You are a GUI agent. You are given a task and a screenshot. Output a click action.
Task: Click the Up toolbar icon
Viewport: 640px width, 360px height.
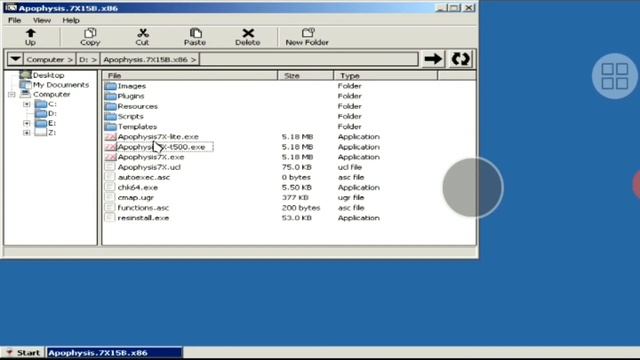[x=30, y=37]
